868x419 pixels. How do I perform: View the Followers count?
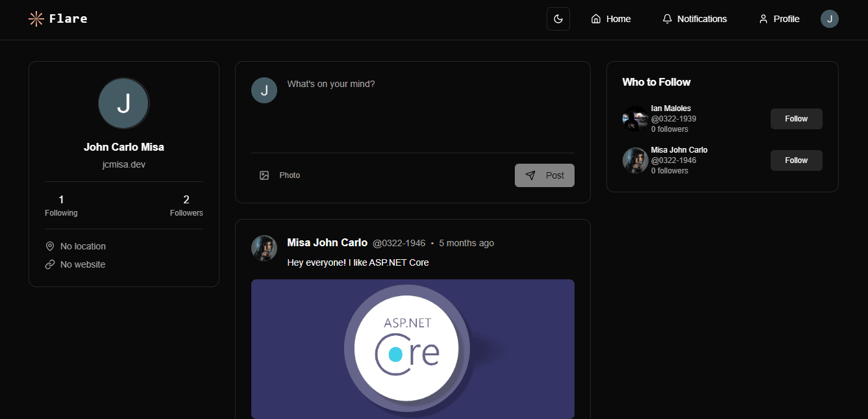(186, 206)
